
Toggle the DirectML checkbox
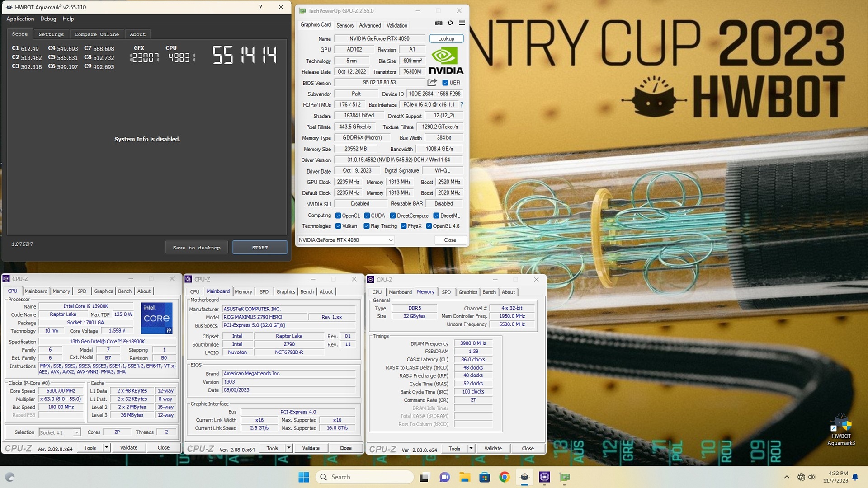(x=436, y=216)
